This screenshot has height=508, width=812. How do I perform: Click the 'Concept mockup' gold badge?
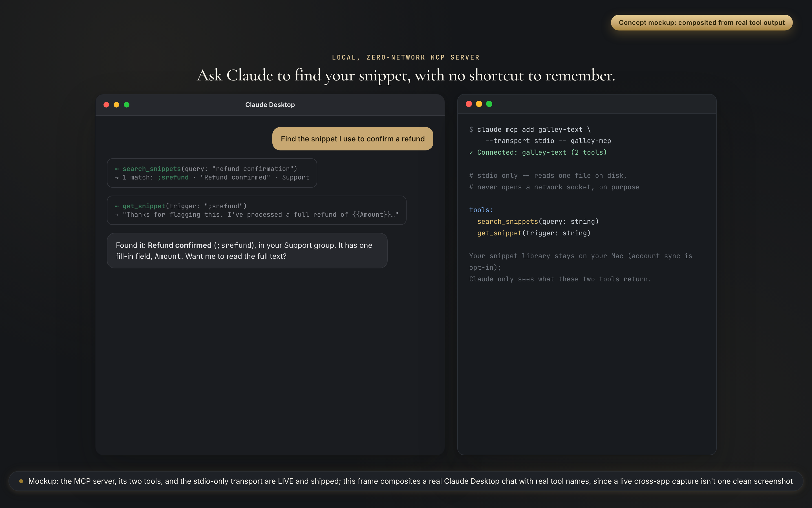click(x=701, y=23)
